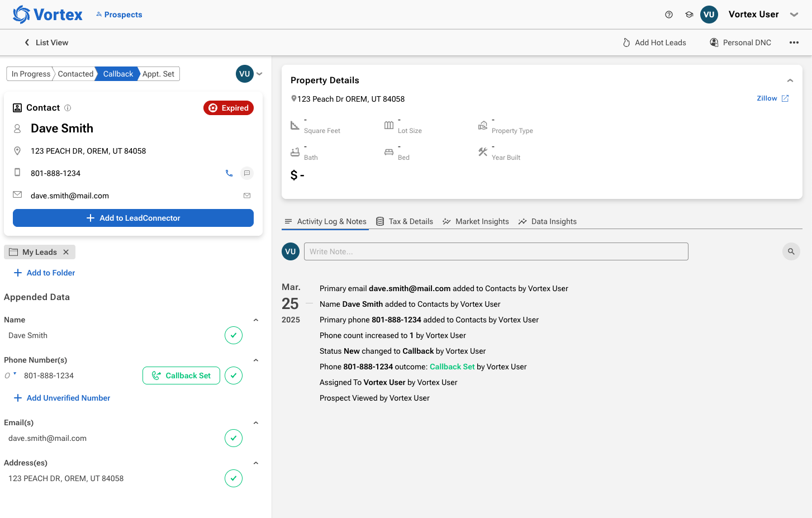This screenshot has height=518, width=812.
Task: Open Personal DNC
Action: tap(740, 42)
